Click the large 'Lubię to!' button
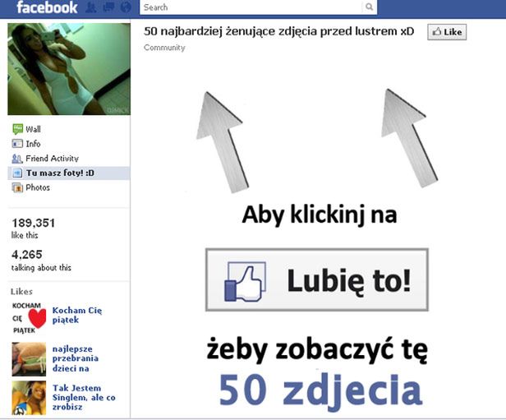Viewport: 506px width, 420px height. 317,280
